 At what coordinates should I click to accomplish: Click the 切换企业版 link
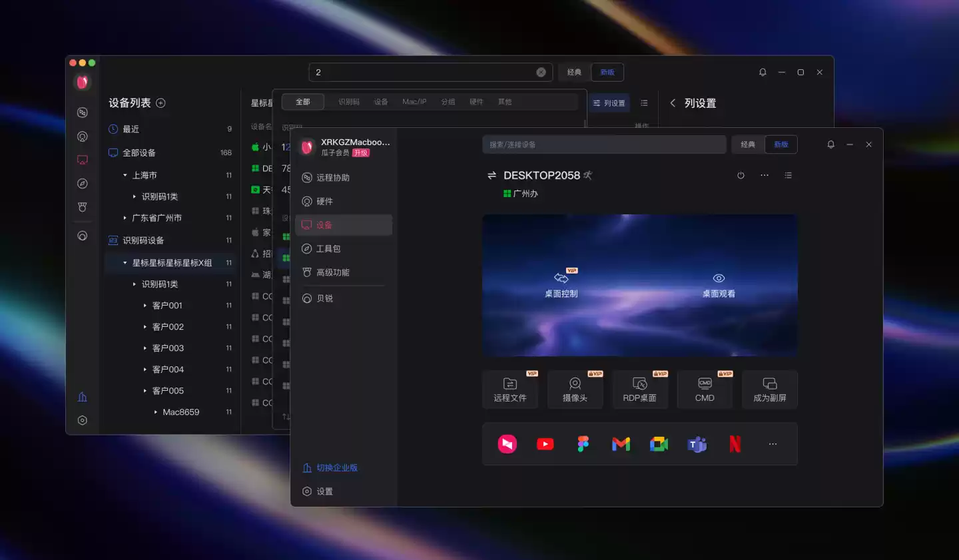pos(336,468)
